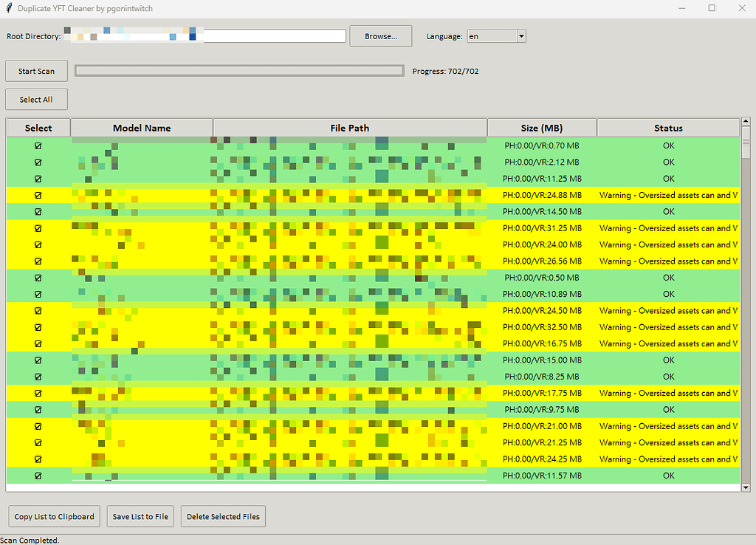Click the feather app icon in the title bar
756x545 pixels.
pos(7,8)
